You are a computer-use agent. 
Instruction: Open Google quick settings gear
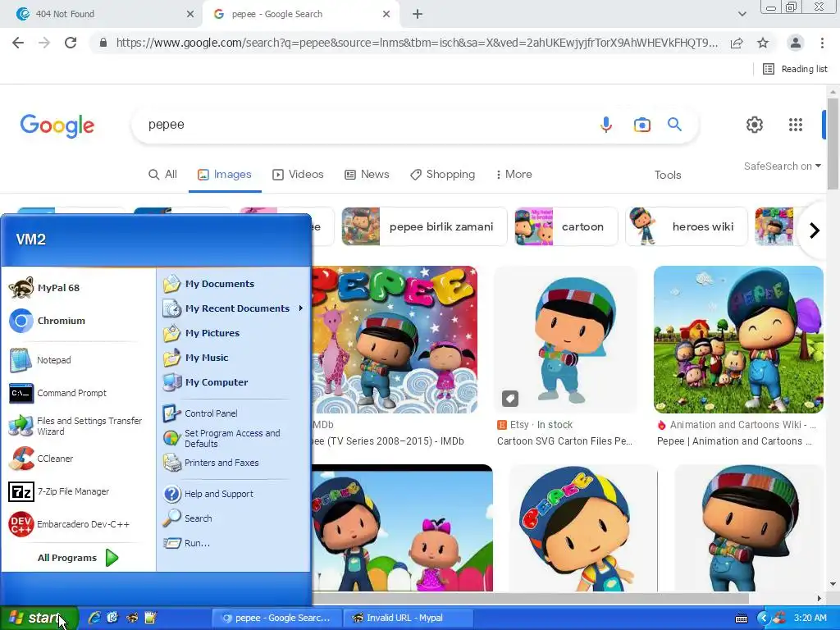(x=755, y=125)
